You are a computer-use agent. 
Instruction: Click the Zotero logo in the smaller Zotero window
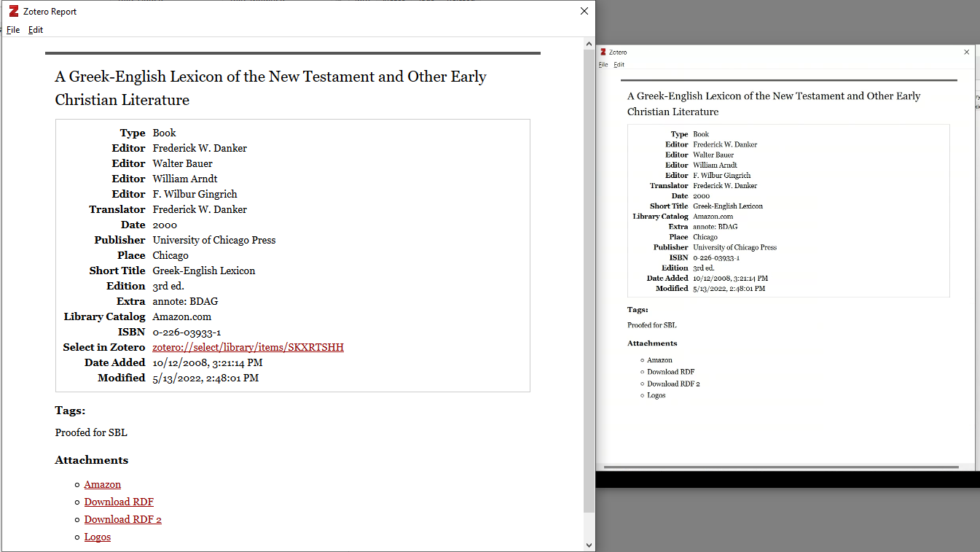(x=603, y=53)
